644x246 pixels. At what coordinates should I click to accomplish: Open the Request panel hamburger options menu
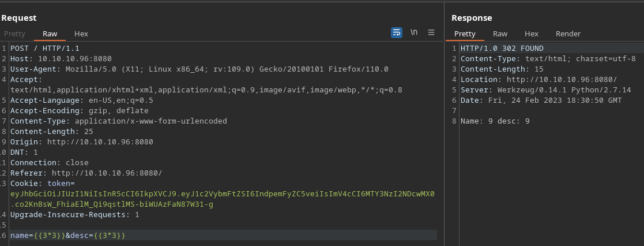[x=431, y=32]
